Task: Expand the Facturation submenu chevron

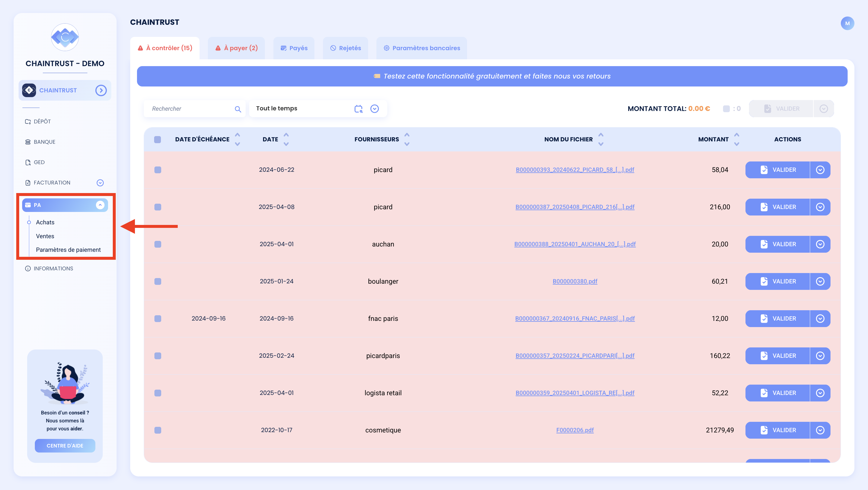Action: (100, 183)
